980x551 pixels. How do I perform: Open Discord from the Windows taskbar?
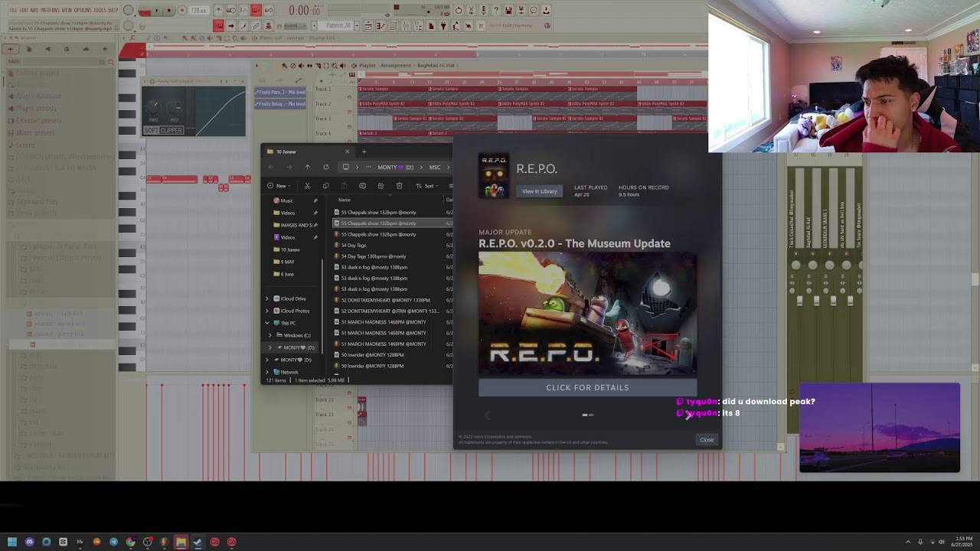click(29, 543)
